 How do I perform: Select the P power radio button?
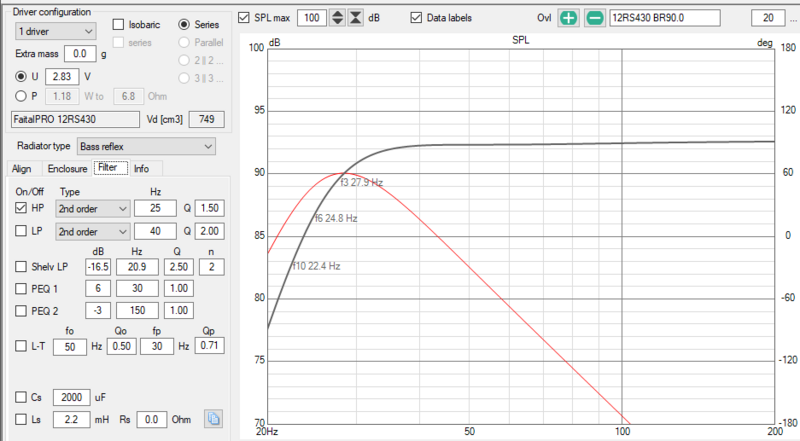click(x=22, y=96)
